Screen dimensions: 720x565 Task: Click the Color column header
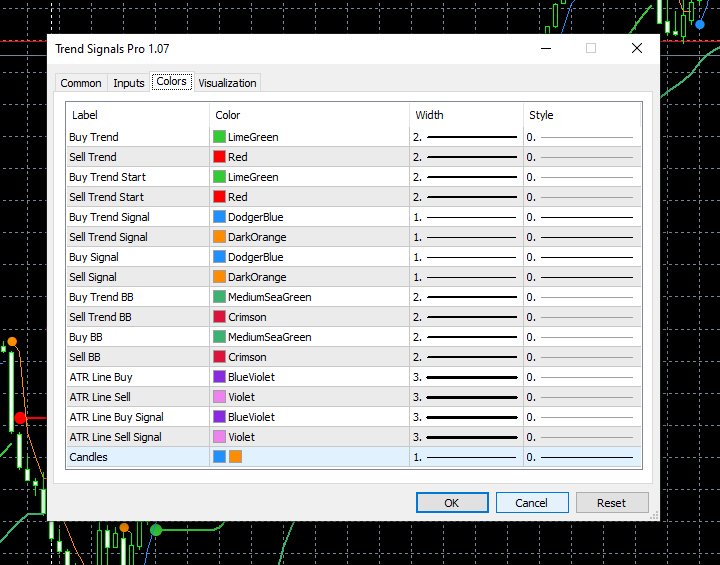pyautogui.click(x=309, y=115)
